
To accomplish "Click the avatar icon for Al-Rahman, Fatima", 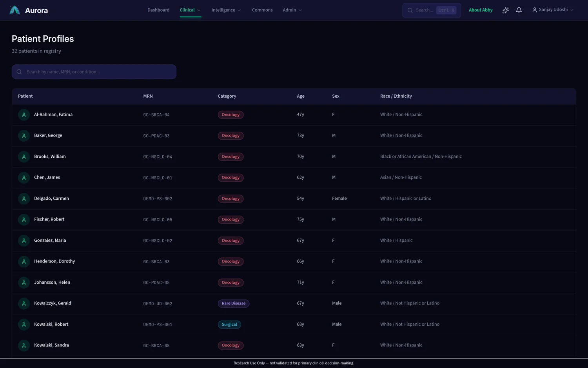I will (x=24, y=115).
